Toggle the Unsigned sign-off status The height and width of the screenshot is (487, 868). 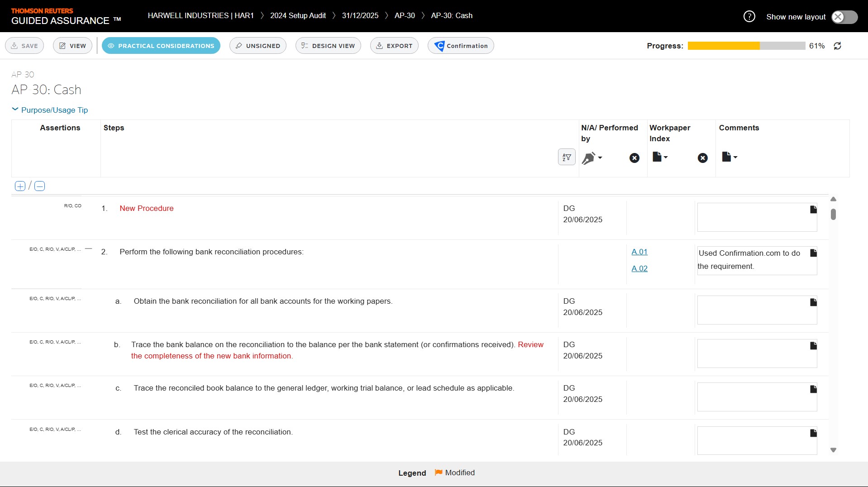pyautogui.click(x=258, y=46)
